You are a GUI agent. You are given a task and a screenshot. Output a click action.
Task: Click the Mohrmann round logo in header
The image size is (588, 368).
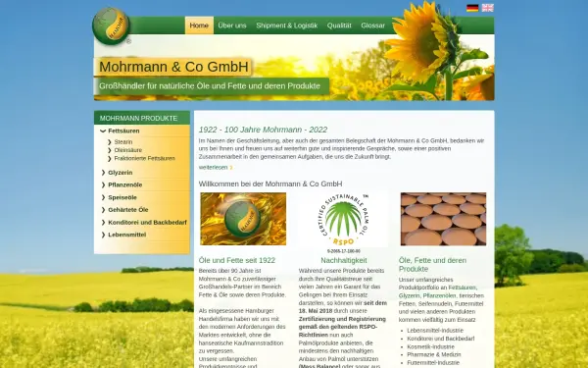pyautogui.click(x=111, y=26)
